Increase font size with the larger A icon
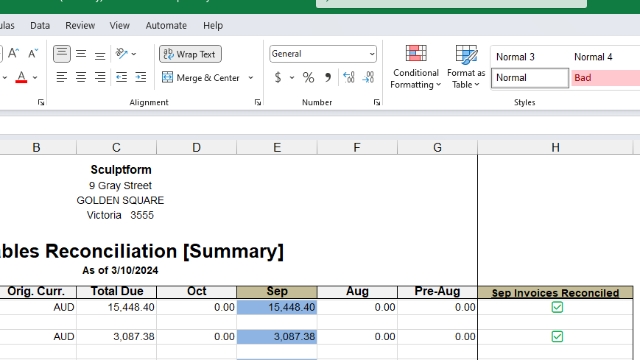Viewport: 640px width, 360px height. (x=13, y=53)
